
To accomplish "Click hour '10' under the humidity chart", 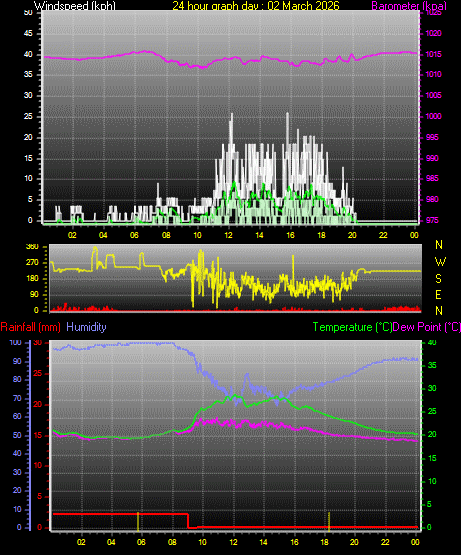I will point(202,542).
